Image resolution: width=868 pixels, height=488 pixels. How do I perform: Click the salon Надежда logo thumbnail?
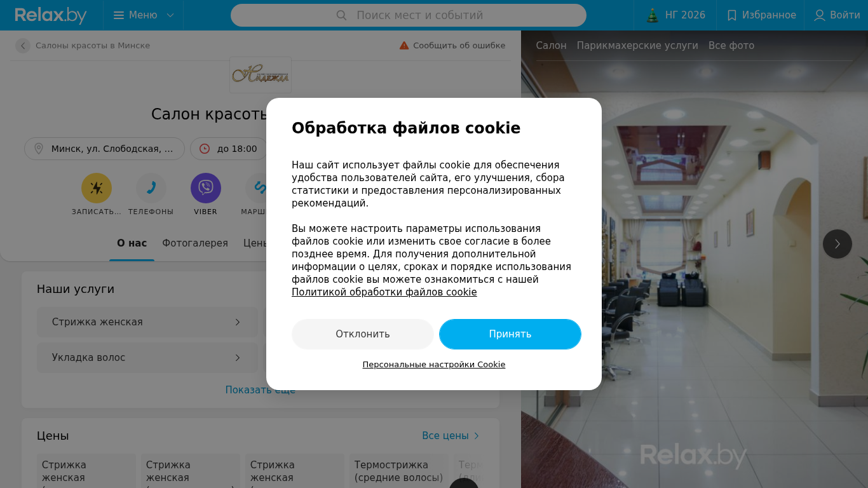[x=261, y=75]
